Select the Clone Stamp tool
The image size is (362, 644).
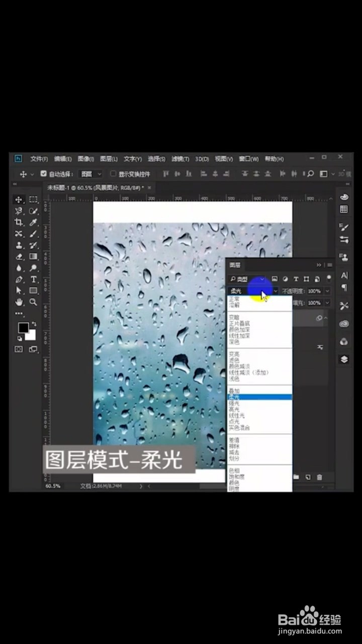point(19,246)
